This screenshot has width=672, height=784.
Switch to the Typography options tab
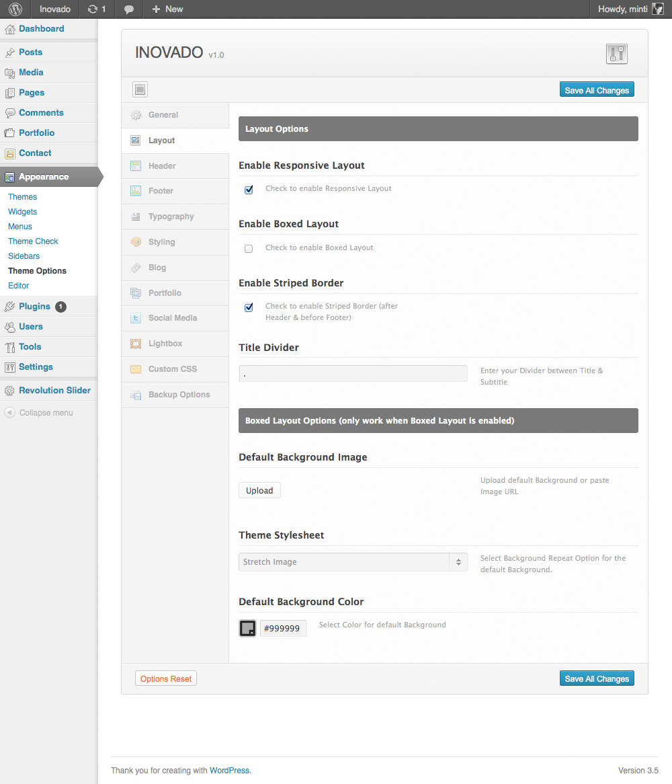point(171,217)
